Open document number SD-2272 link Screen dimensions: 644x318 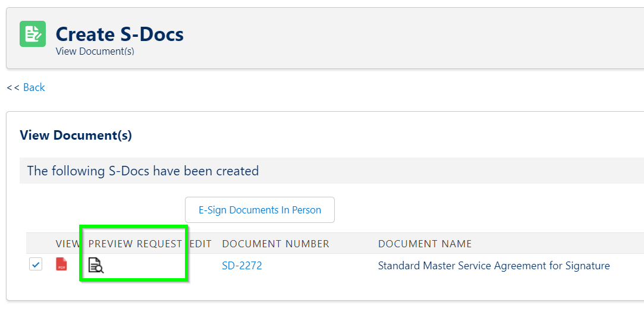pyautogui.click(x=242, y=266)
